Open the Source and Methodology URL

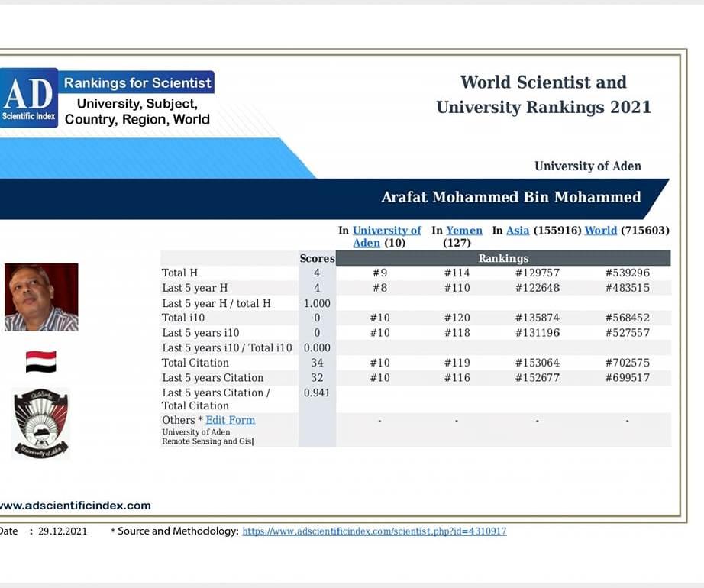[374, 531]
